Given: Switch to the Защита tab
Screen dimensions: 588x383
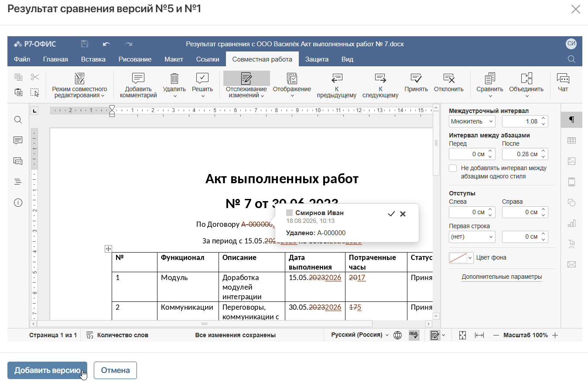Looking at the screenshot, I should 317,59.
